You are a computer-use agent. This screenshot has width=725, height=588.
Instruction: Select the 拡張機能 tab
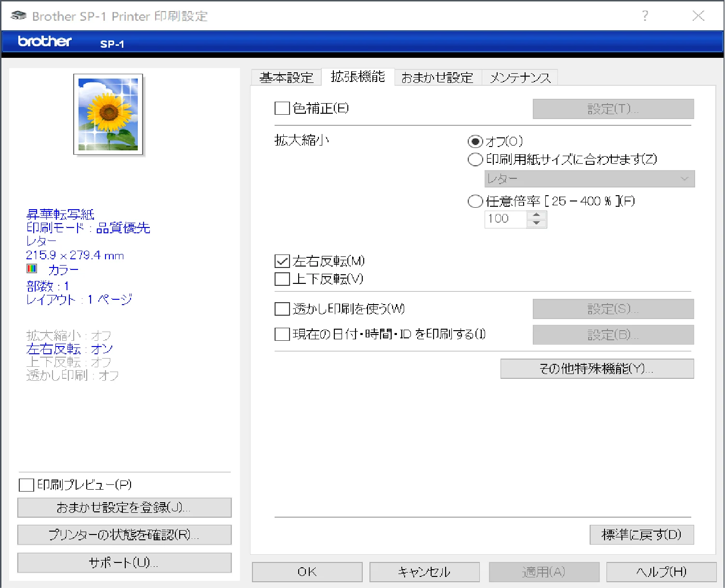[x=358, y=77]
